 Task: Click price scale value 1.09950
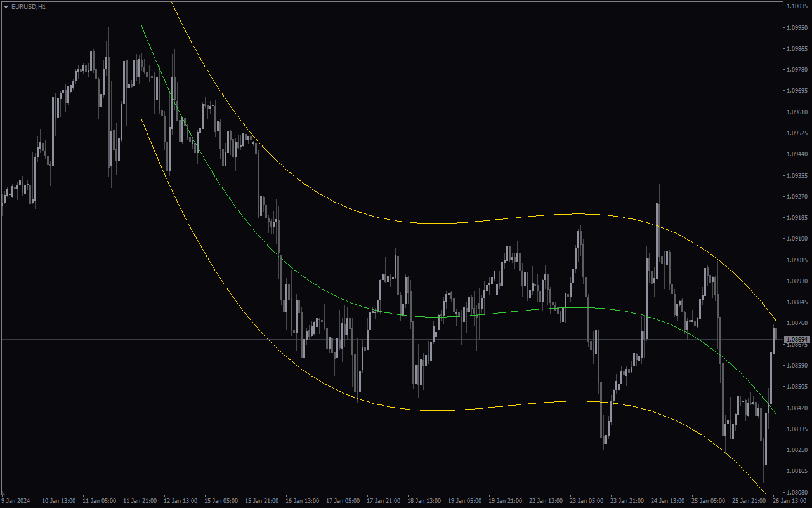[797, 27]
